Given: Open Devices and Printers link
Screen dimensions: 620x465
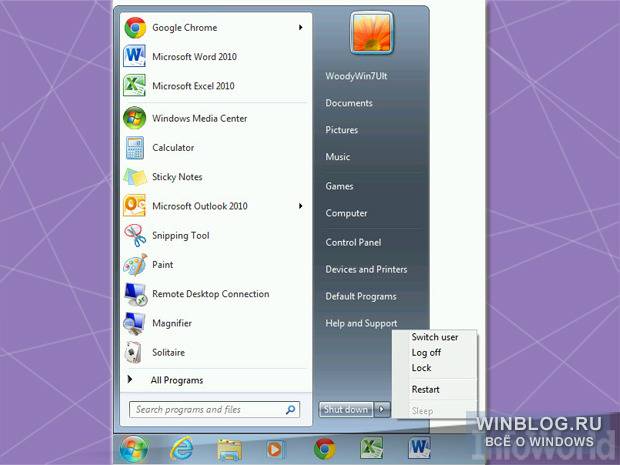Looking at the screenshot, I should 366,269.
